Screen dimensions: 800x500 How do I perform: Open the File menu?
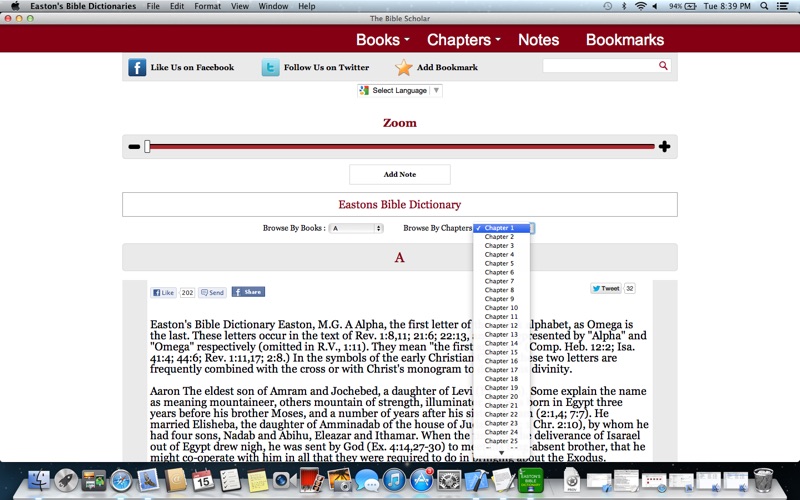pyautogui.click(x=153, y=6)
